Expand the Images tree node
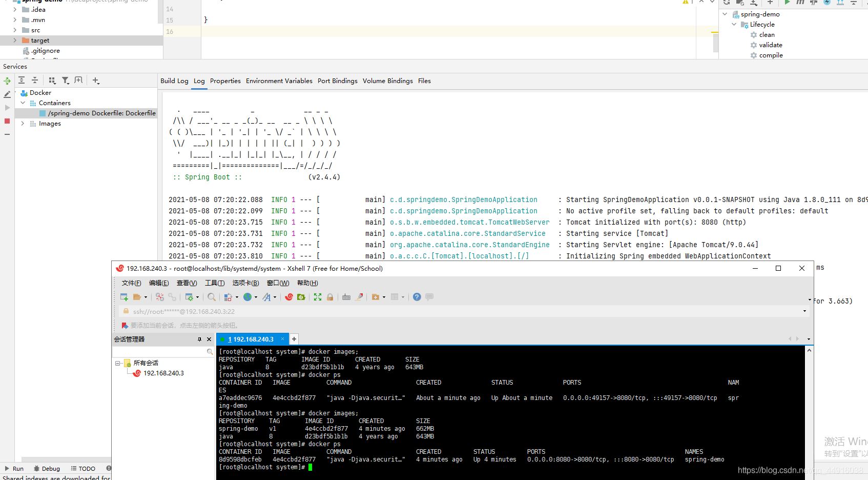Screen dimensions: 868x480 (23, 124)
